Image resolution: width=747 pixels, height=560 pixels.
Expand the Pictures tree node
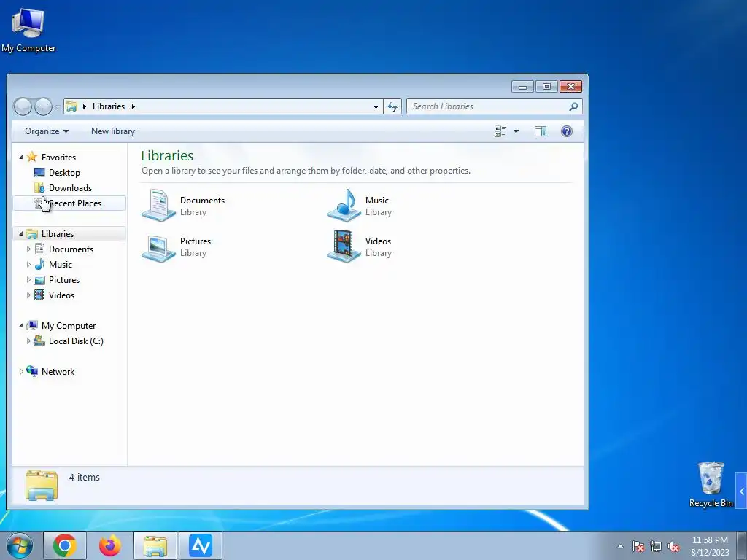point(28,279)
